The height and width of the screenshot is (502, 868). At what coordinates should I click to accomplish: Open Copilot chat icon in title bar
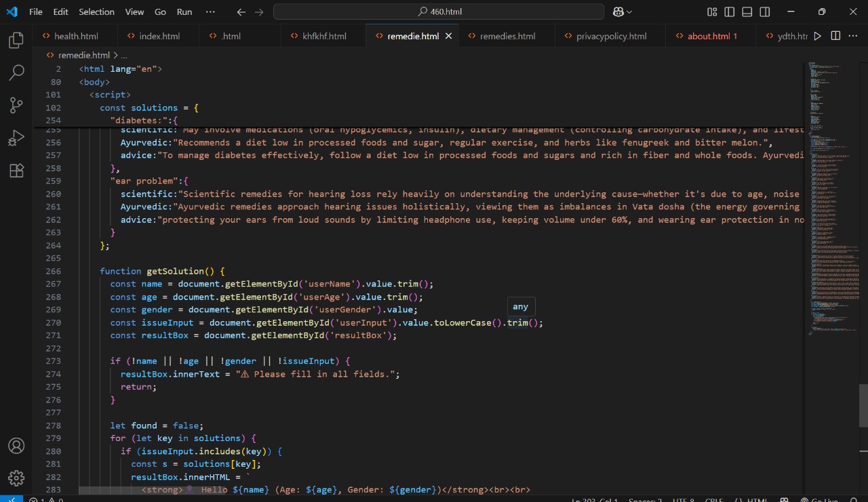(x=618, y=12)
